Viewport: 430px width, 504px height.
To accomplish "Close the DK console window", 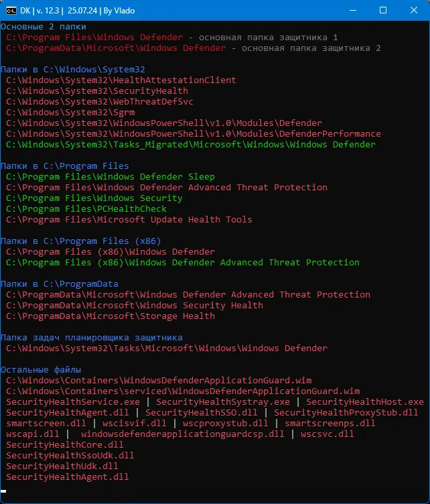I will click(414, 11).
